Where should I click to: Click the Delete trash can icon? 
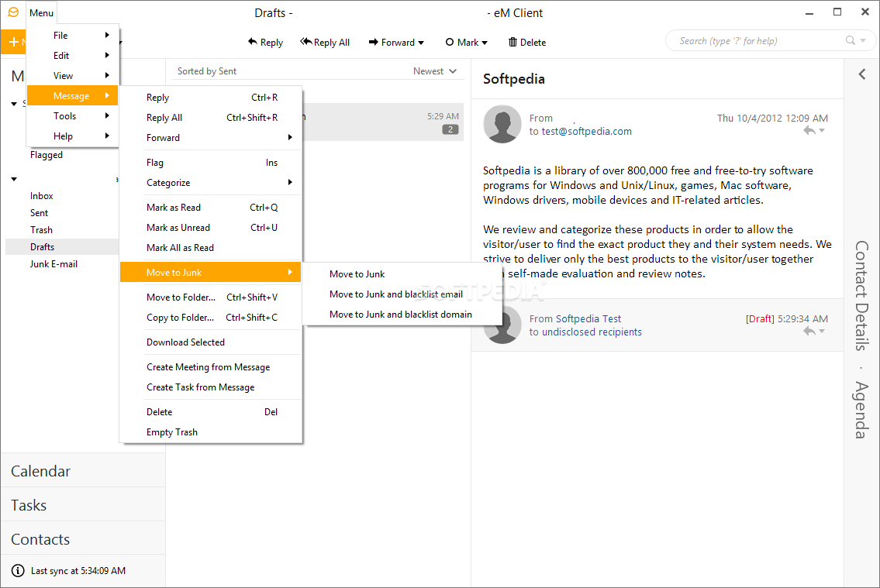click(513, 42)
